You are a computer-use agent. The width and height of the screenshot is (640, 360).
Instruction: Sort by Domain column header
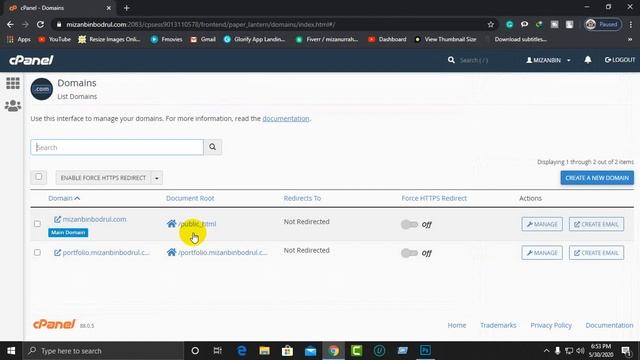click(64, 198)
